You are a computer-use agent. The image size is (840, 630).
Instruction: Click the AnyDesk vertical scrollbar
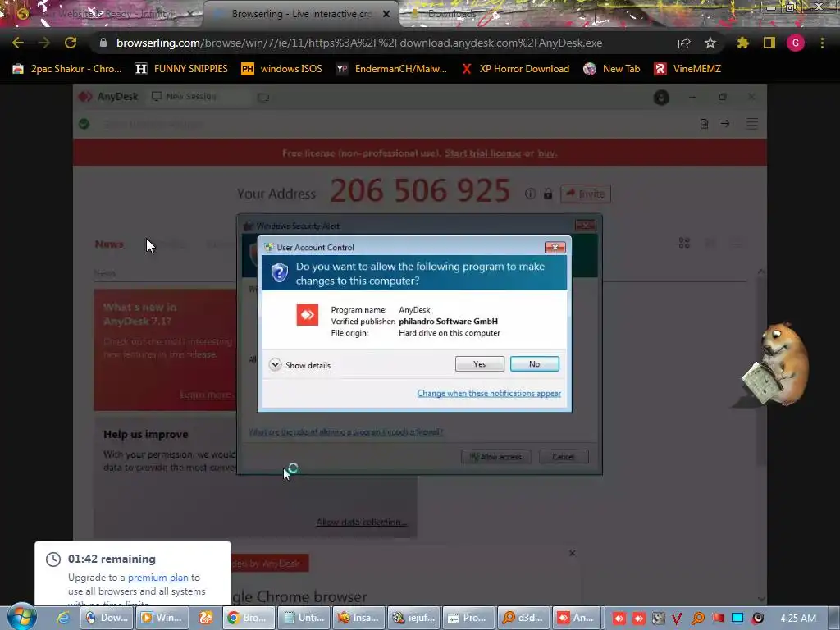coord(760,370)
